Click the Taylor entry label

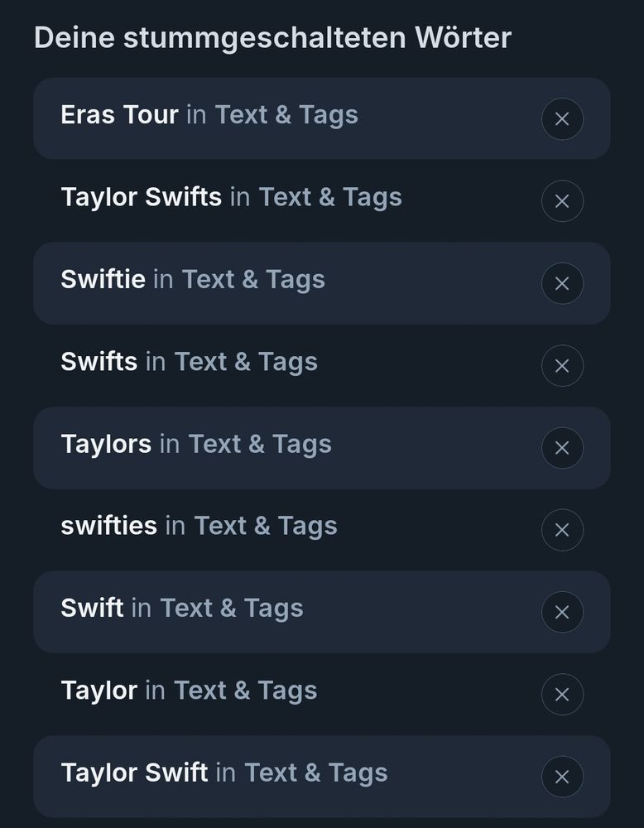click(x=99, y=691)
